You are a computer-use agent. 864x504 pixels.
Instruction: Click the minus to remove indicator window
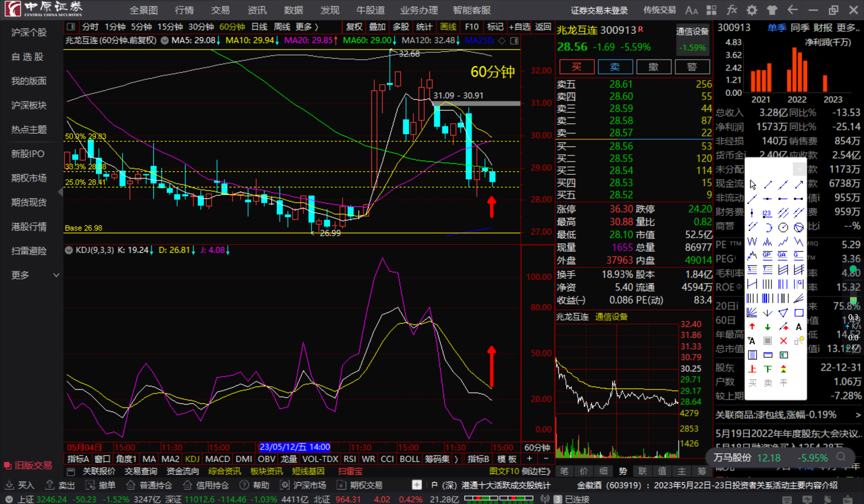click(546, 459)
